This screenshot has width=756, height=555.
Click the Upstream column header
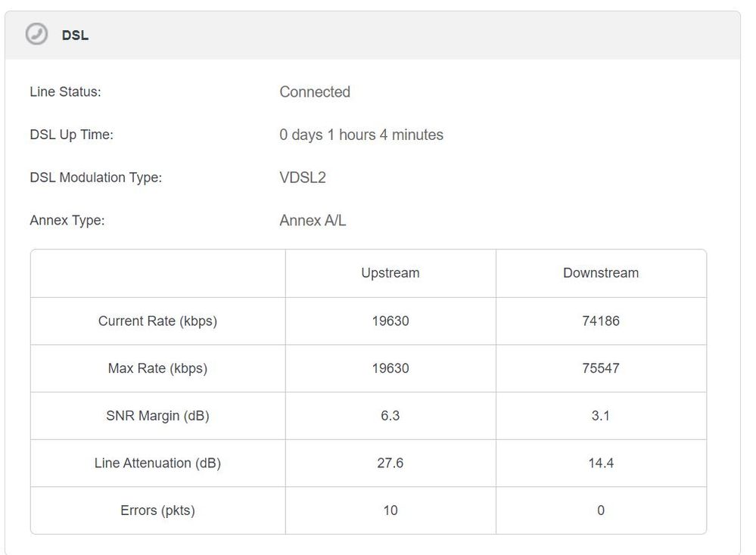coord(390,274)
